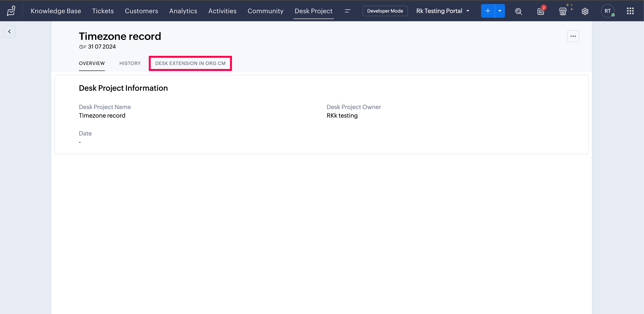
Task: Click the blue plus add button
Action: [x=488, y=11]
